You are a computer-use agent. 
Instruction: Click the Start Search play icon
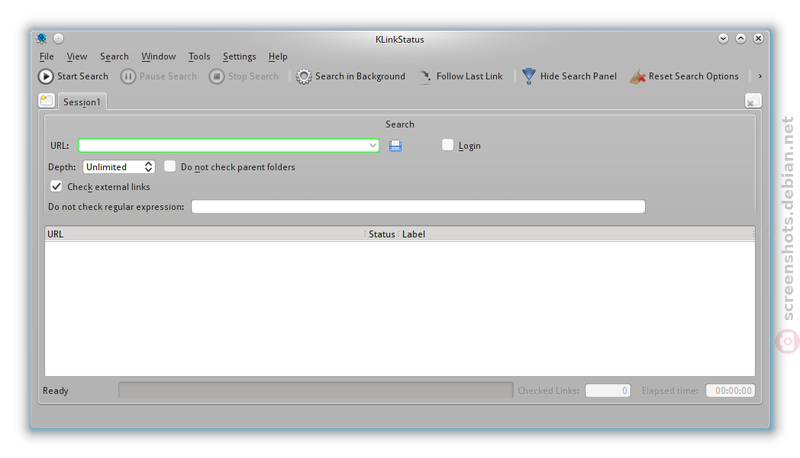click(45, 77)
